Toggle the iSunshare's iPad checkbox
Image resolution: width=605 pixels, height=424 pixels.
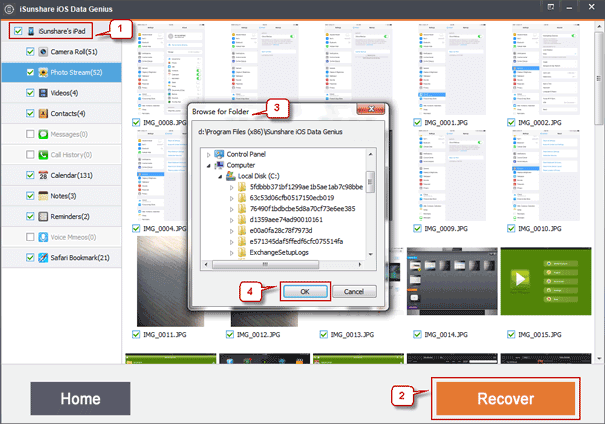18,31
